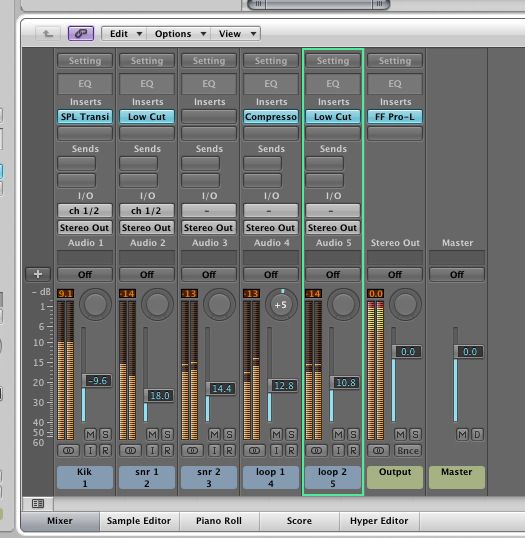The image size is (525, 538).
Task: Toggle stereo format icon on loop 2 channel
Action: (x=316, y=450)
